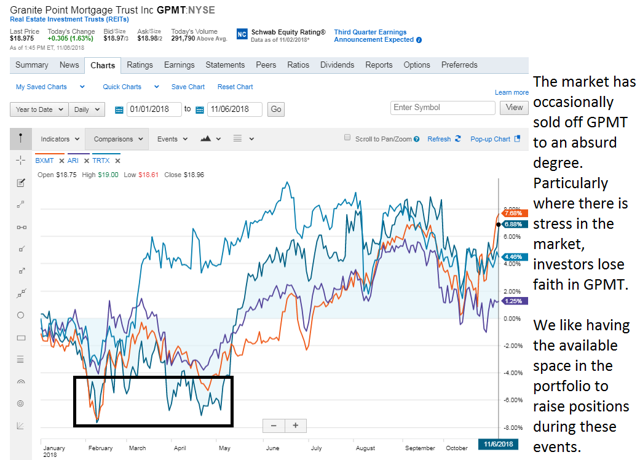Screen dimensions: 640x460
Task: Select the annotation note tool
Action: tap(21, 183)
